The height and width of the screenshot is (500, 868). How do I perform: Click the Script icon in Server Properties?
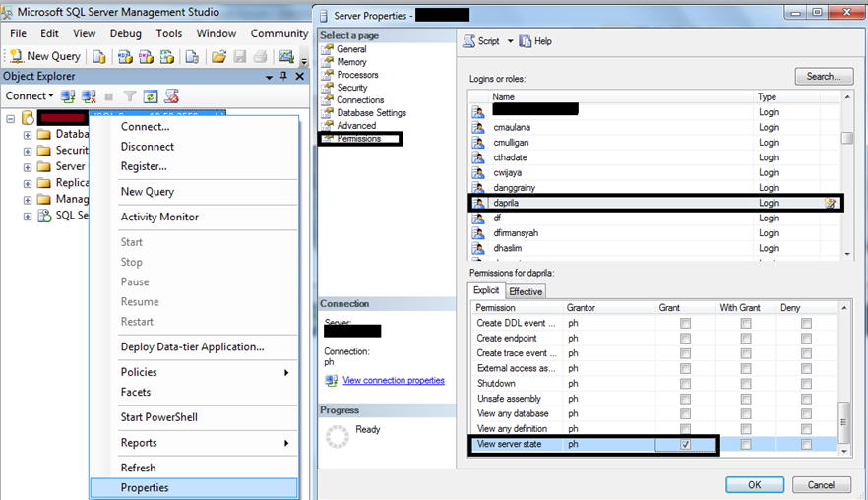468,41
